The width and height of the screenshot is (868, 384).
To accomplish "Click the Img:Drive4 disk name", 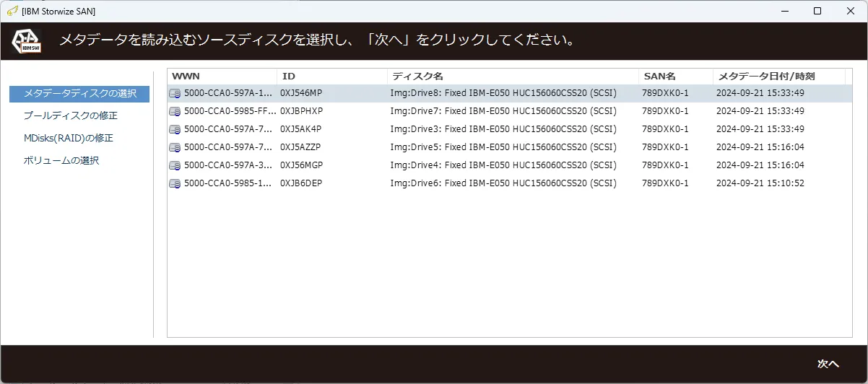I will (x=503, y=165).
